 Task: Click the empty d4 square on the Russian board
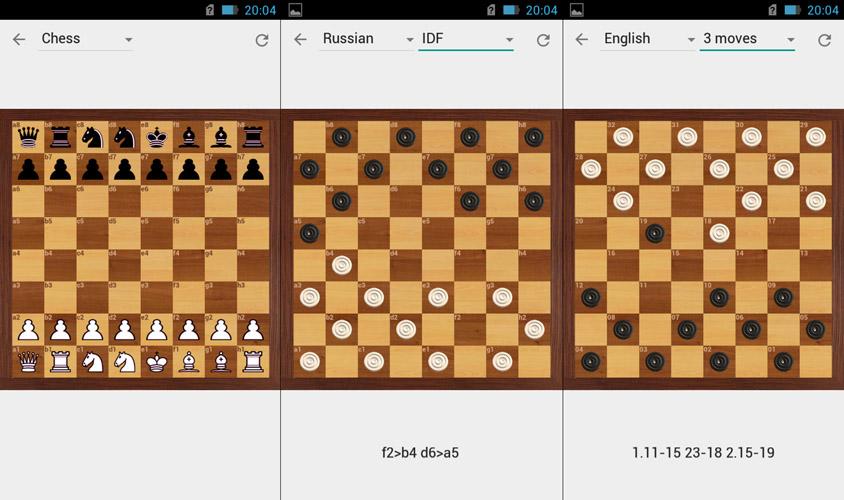click(406, 265)
